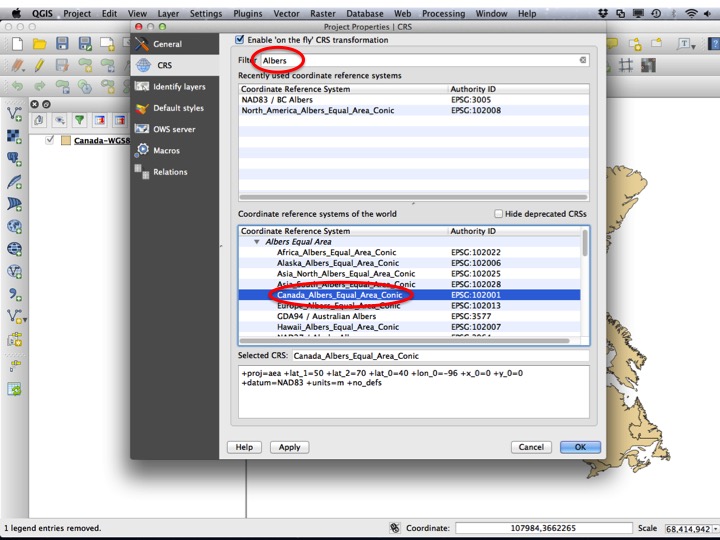Add raster layer from left toolbar
720x540 pixels.
[x=14, y=136]
